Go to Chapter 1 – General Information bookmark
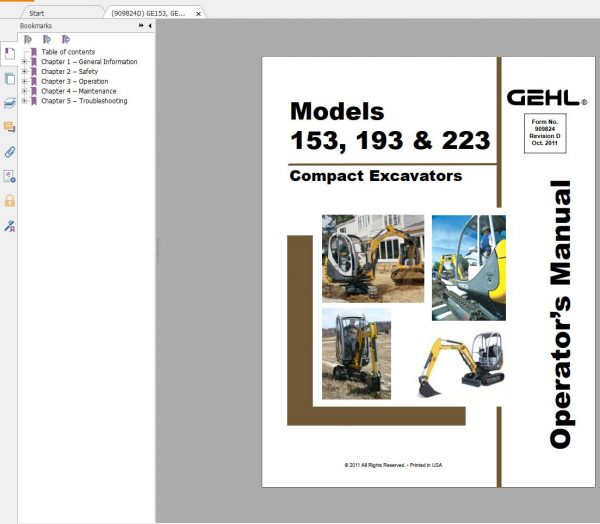Screen dimensions: 600x524 [89, 62]
